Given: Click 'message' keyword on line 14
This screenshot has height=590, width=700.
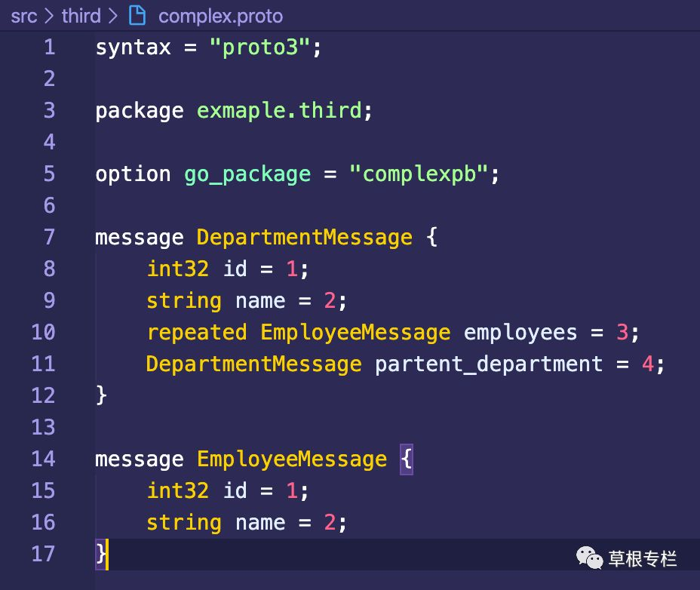Looking at the screenshot, I should click(140, 460).
